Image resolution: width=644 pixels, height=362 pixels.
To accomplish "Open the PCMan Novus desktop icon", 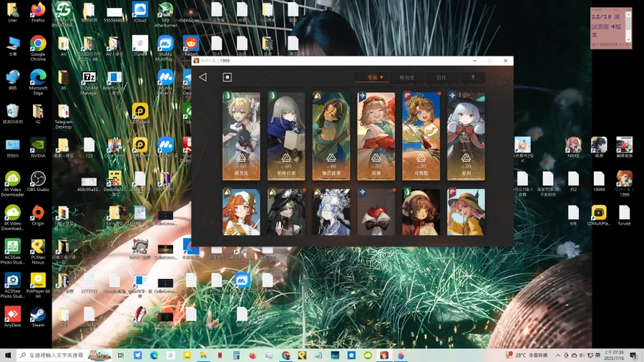I will [38, 252].
